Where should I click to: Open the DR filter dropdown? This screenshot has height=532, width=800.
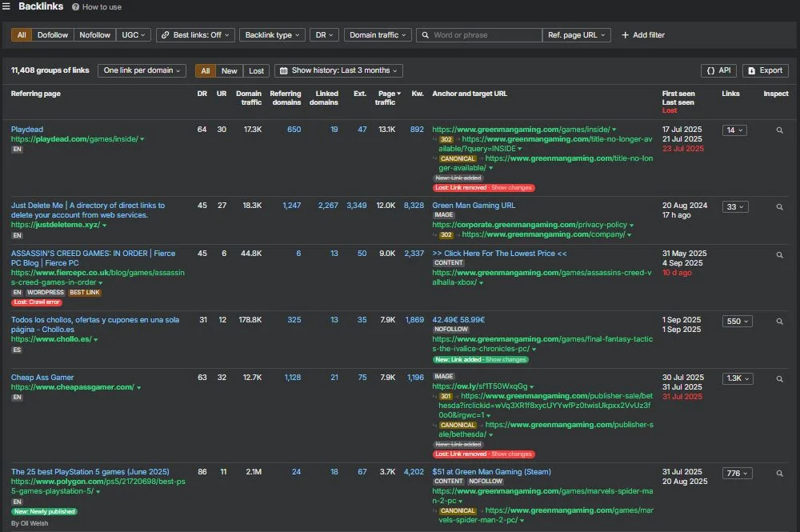pos(324,34)
